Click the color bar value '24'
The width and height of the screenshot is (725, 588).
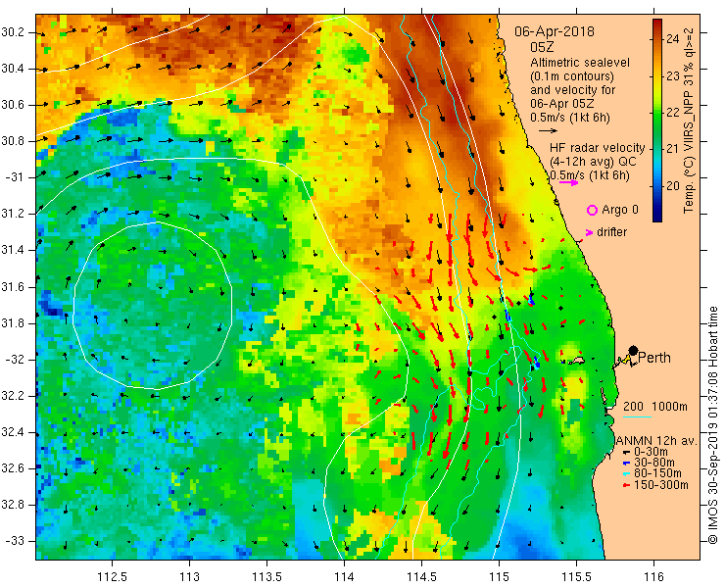673,38
